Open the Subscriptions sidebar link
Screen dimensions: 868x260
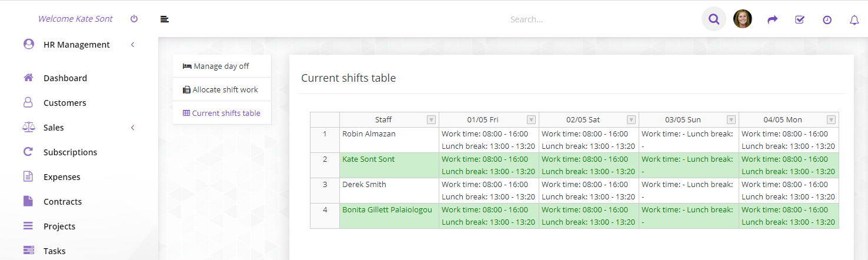coord(70,152)
